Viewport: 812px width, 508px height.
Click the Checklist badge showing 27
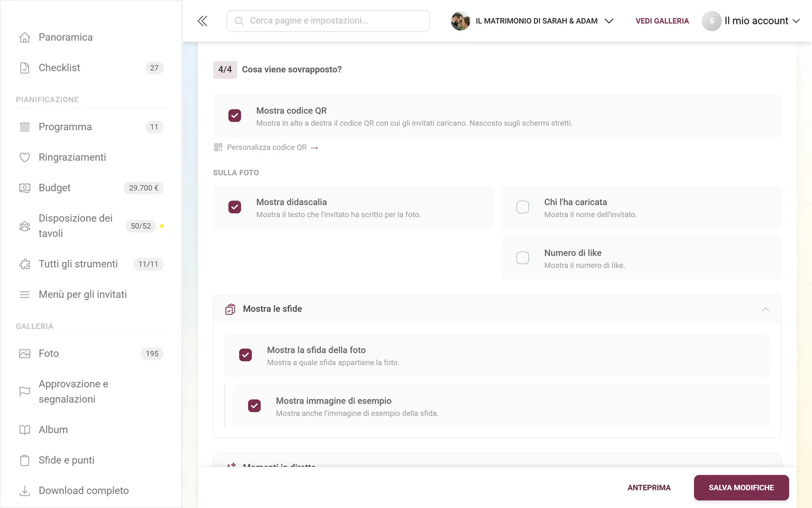click(154, 68)
